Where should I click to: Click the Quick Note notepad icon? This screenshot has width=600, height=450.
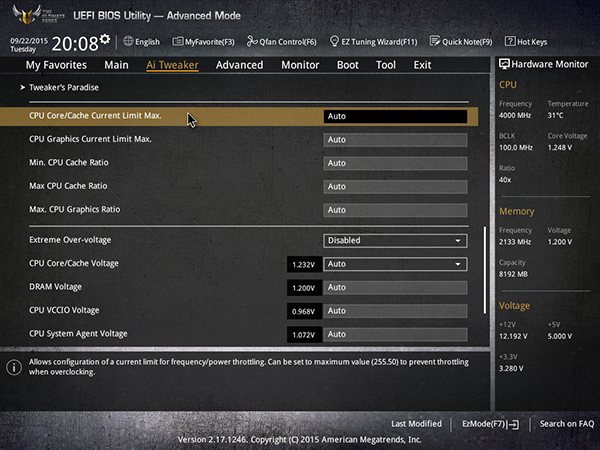click(435, 41)
